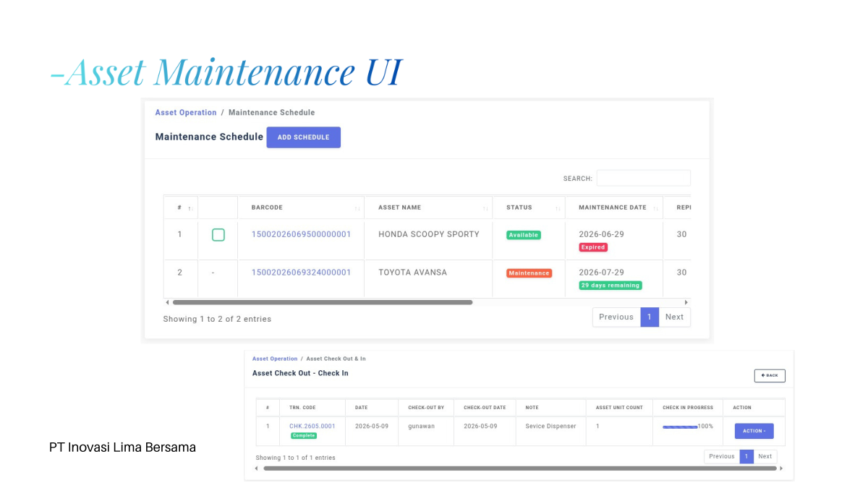Go to Previous page in Check Out table
This screenshot has height=488, width=868.
722,456
